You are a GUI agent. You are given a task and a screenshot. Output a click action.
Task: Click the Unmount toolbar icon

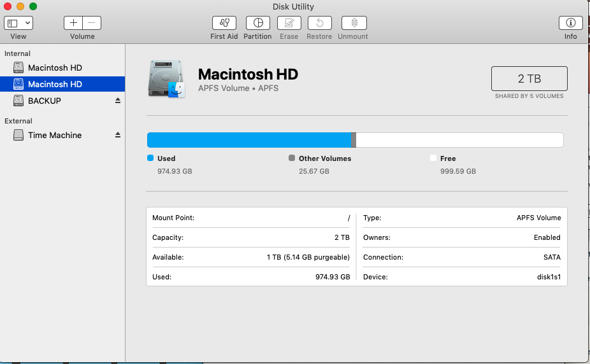point(354,23)
